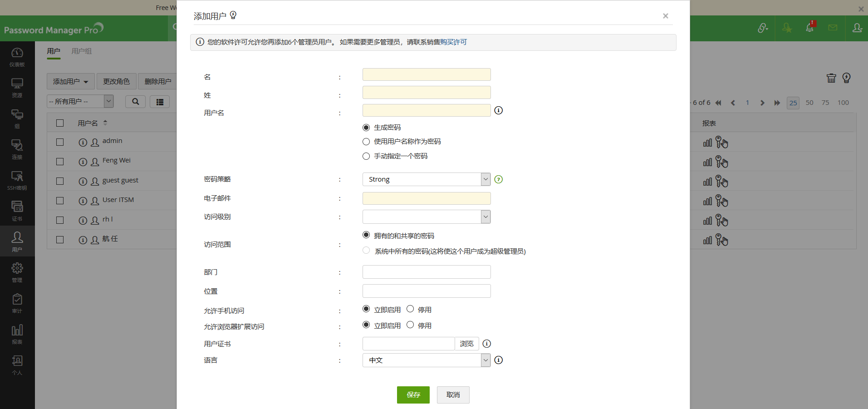Open the 访问级别 dropdown
This screenshot has height=409, width=868.
(427, 217)
